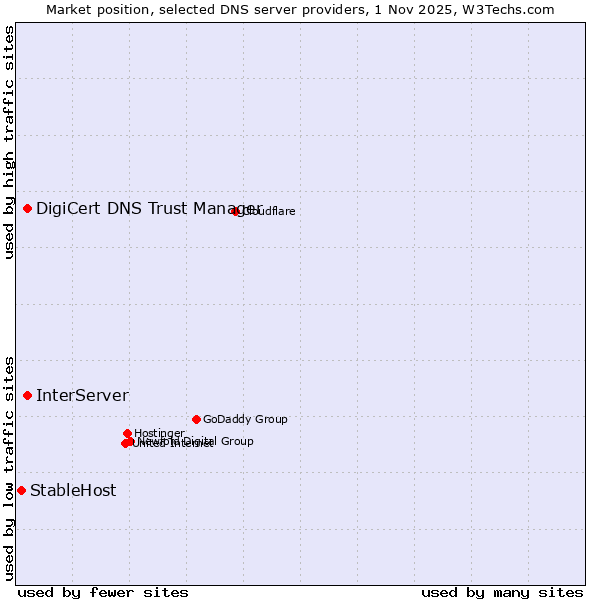Click the 'used by high traffic sites' axis label
The height and width of the screenshot is (600, 600).
pos(9,142)
